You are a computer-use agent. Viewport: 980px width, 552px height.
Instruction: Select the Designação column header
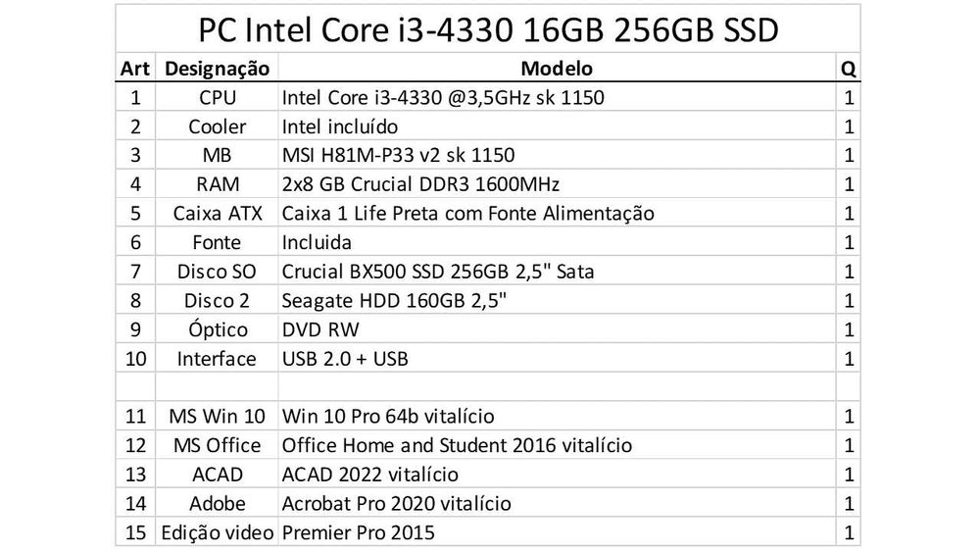(x=217, y=69)
